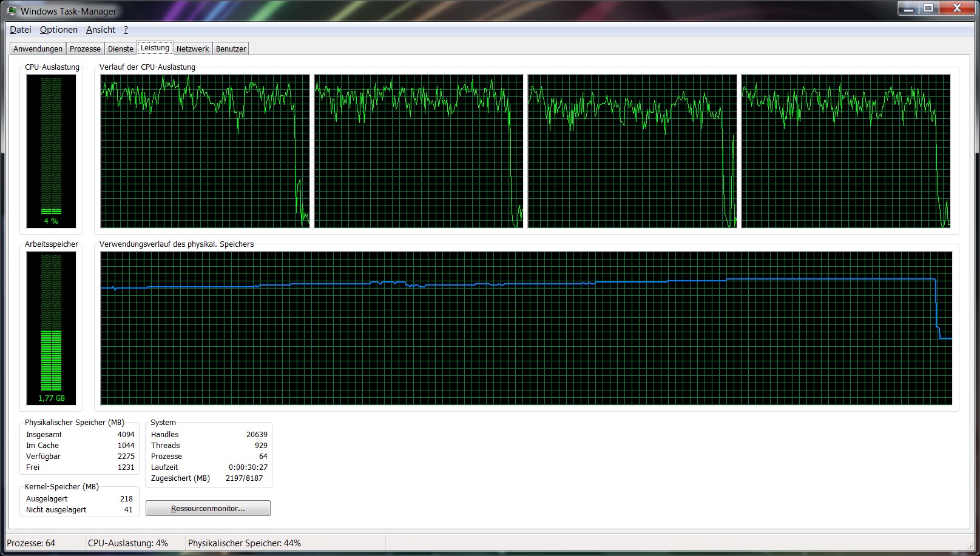Click the Verfügbar value 2275
980x556 pixels.
point(126,457)
